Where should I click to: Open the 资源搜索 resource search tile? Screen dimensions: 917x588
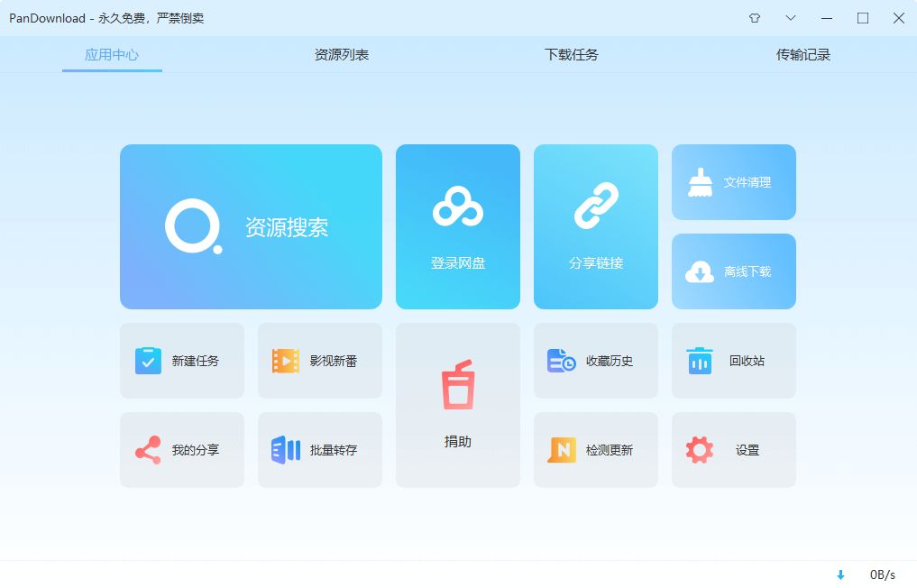(x=251, y=226)
